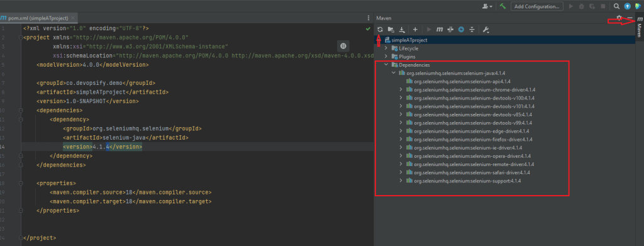This screenshot has width=644, height=246.
Task: Toggle Offline Mode in Maven toolbar
Action: click(x=450, y=29)
